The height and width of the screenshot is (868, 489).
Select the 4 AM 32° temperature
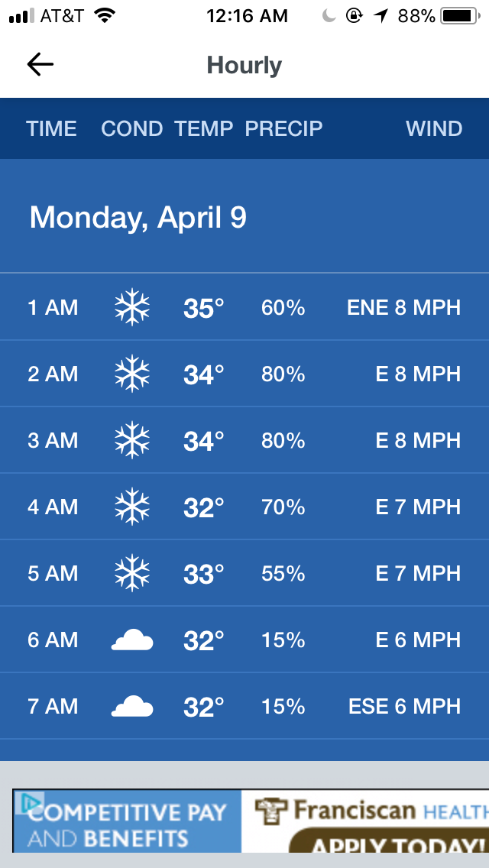pyautogui.click(x=204, y=507)
